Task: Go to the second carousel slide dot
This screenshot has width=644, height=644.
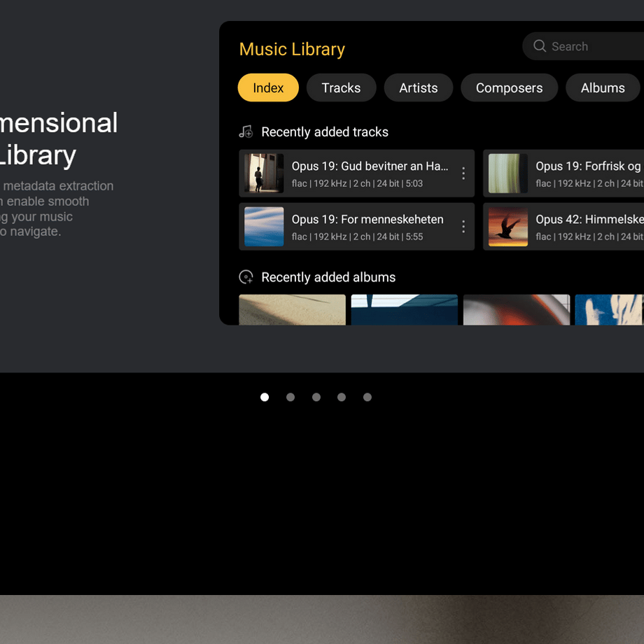Action: click(290, 397)
